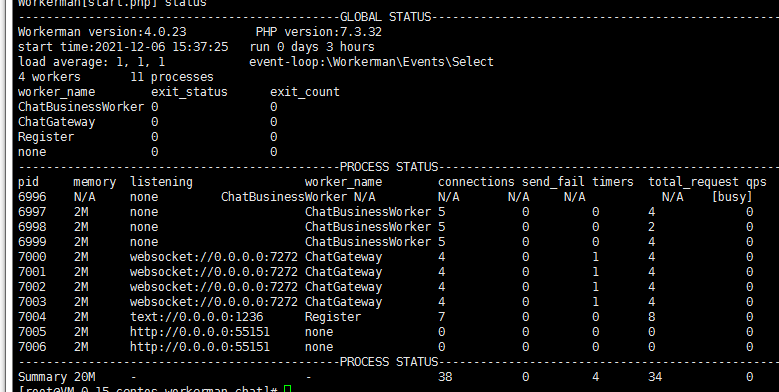Image resolution: width=779 pixels, height=392 pixels.
Task: Click the start time 2021-12-06 15:37:25 text
Action: pyautogui.click(x=123, y=47)
